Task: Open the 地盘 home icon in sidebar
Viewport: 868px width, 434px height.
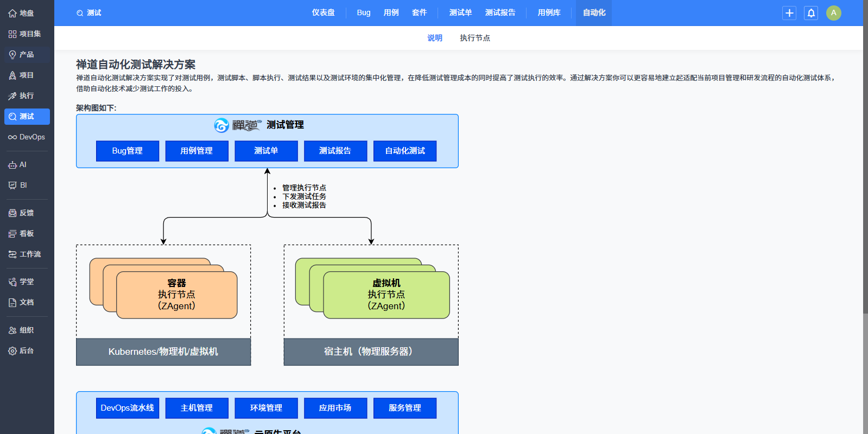Action: click(12, 13)
